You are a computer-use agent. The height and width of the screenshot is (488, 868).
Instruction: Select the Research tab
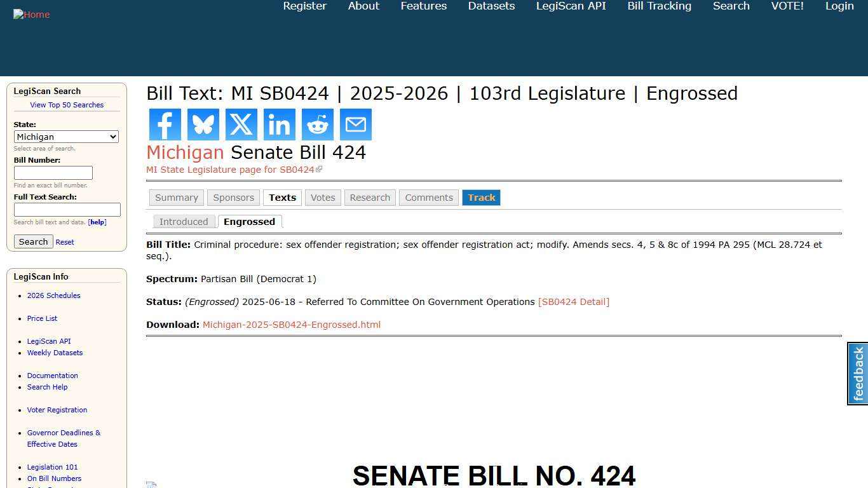(370, 198)
